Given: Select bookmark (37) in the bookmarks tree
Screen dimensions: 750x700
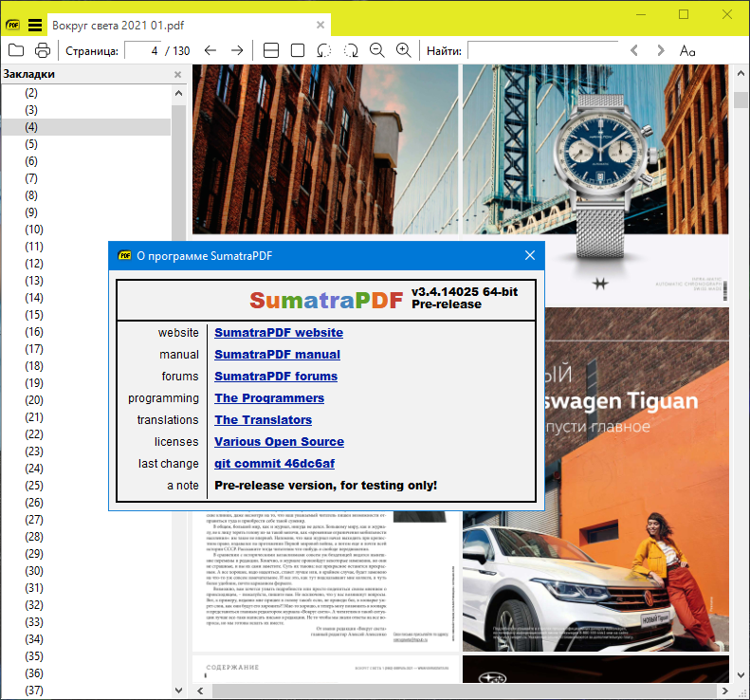Looking at the screenshot, I should click(34, 691).
